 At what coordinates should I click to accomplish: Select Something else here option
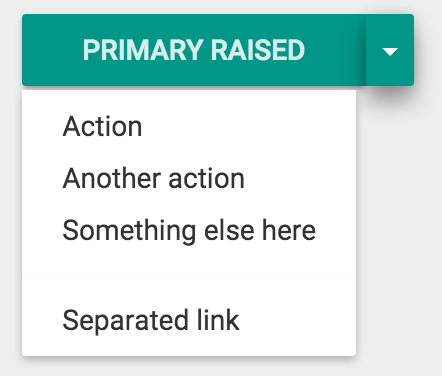pyautogui.click(x=189, y=231)
